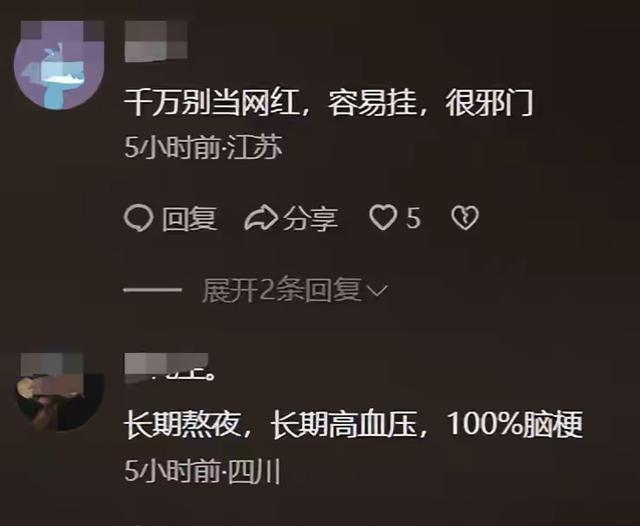Click the 100%脑梗 text in second comment
Screen dimensions: 640x526
click(515, 424)
